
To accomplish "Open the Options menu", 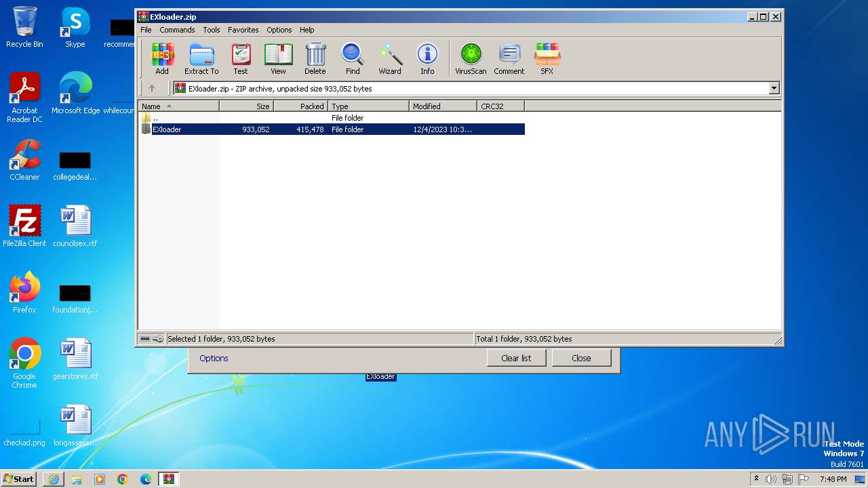I will click(x=279, y=30).
